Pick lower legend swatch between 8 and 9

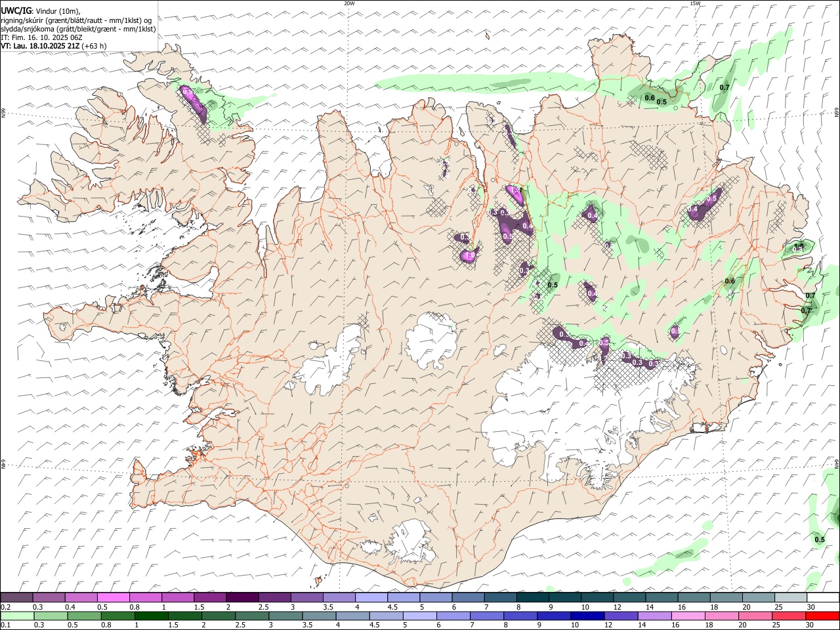(x=520, y=616)
